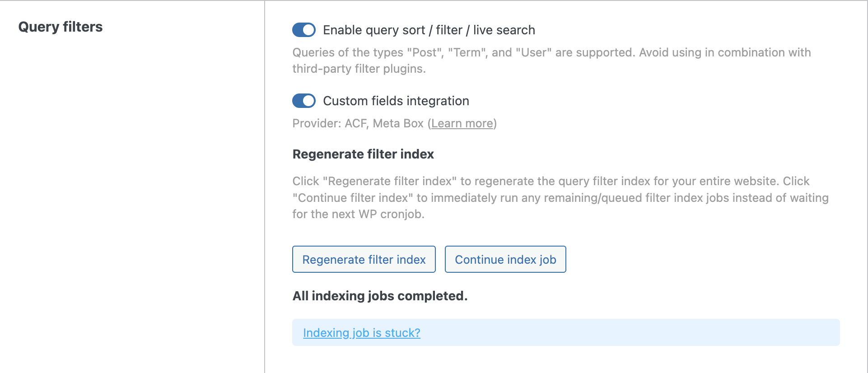Image resolution: width=868 pixels, height=373 pixels.
Task: Click the "Provider: ACF, Meta Box" description text
Action: pyautogui.click(x=358, y=123)
